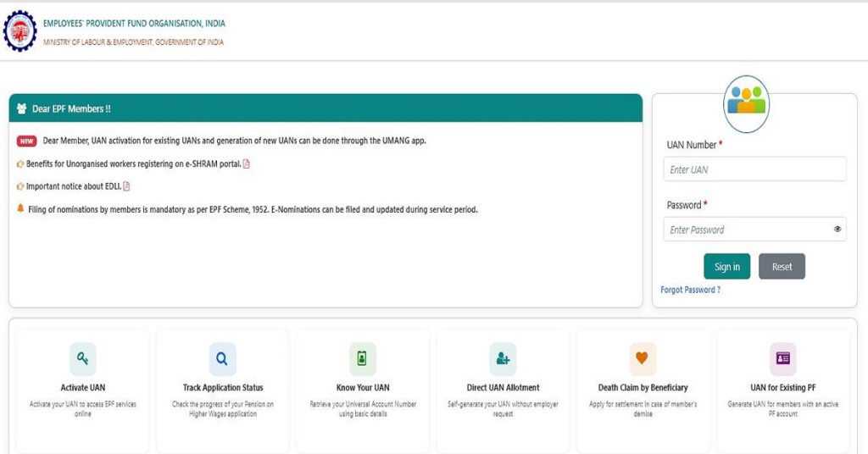Open the PDF icon beside the EDLI notice
The image size is (868, 454).
(126, 186)
